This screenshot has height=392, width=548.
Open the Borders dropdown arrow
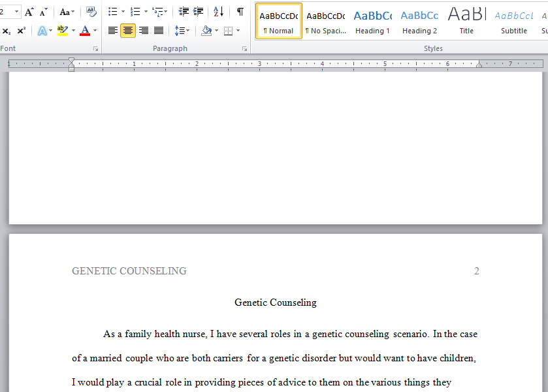pyautogui.click(x=238, y=31)
